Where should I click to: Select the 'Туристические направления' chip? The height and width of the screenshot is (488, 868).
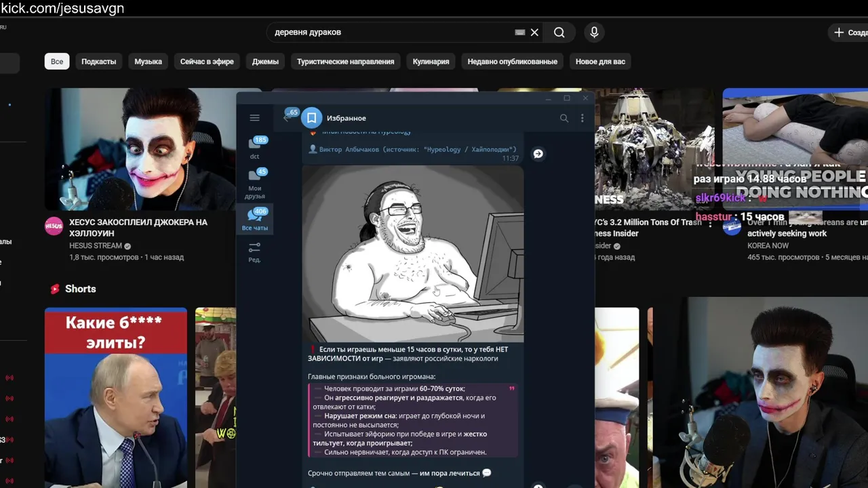tap(345, 61)
